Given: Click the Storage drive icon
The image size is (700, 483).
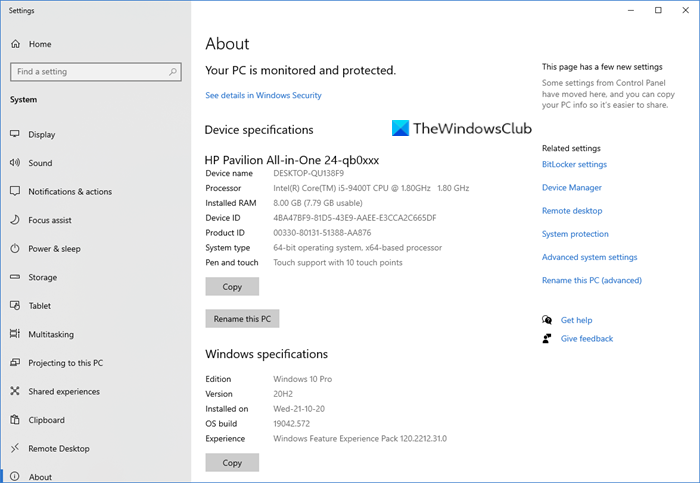Looking at the screenshot, I should (15, 277).
